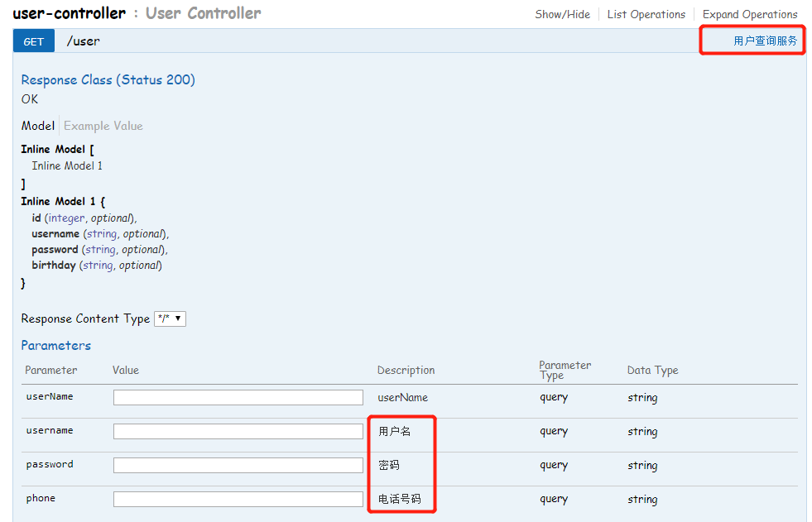Image resolution: width=812 pixels, height=522 pixels.
Task: Focus the phone value input field
Action: [238, 499]
